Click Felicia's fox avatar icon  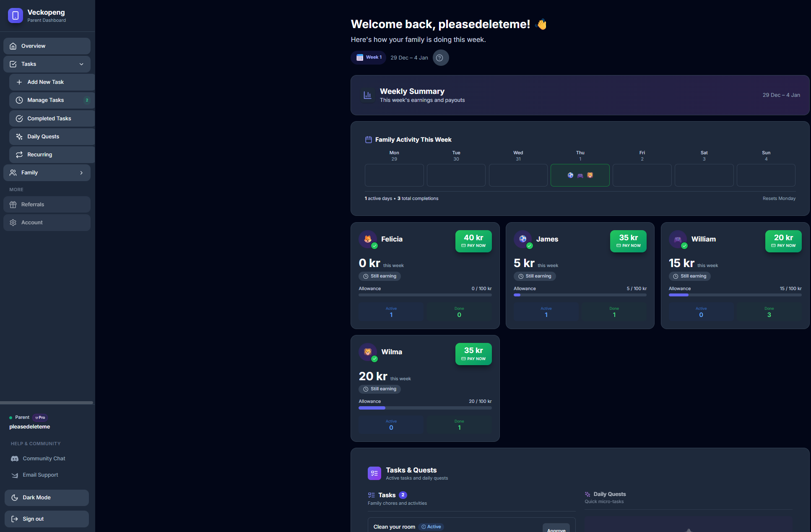[x=368, y=239]
